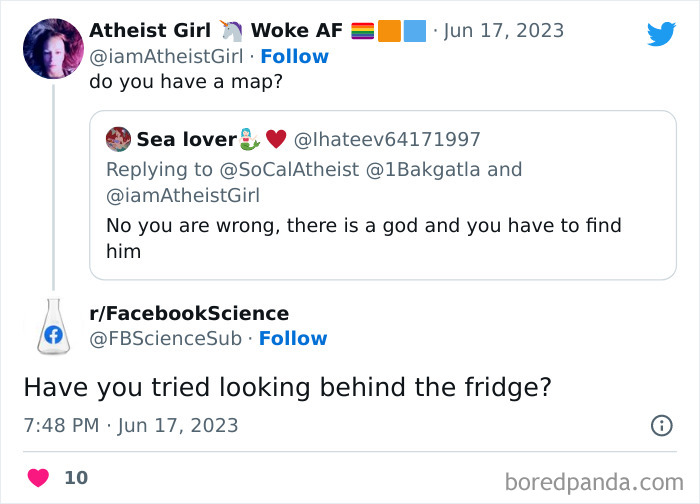Viewport: 700px width, 504px height.
Task: Open the @SoCalAtheist mention link
Action: (x=297, y=169)
